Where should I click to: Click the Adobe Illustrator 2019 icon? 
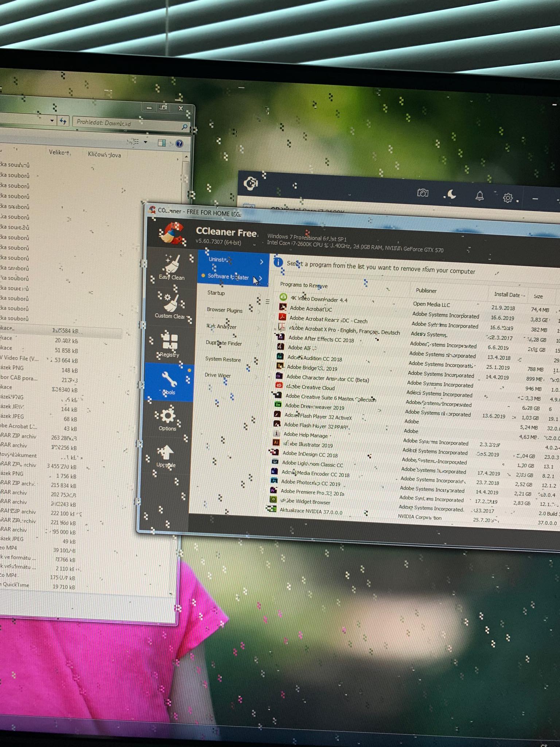pos(276,442)
